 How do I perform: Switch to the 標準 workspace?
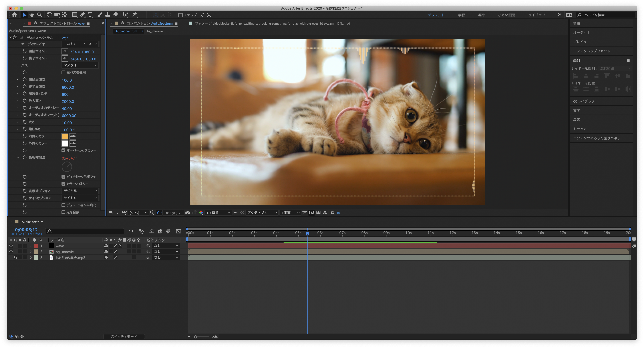pos(481,15)
